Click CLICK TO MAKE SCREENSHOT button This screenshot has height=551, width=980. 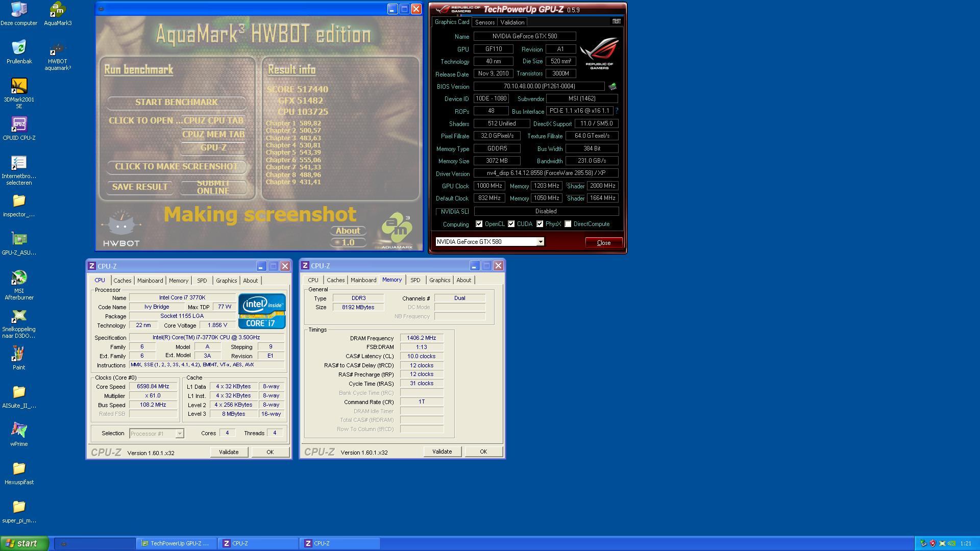177,167
